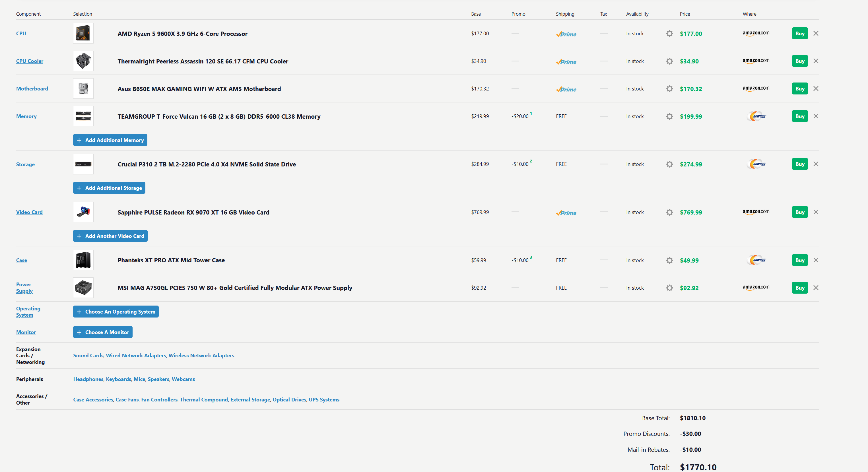This screenshot has width=868, height=472.
Task: Click the Newegg logo in the Memory row
Action: click(x=757, y=116)
